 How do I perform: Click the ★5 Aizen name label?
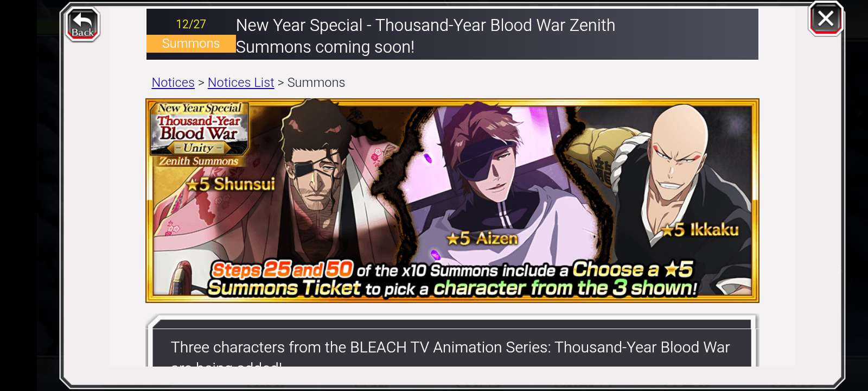pos(482,238)
